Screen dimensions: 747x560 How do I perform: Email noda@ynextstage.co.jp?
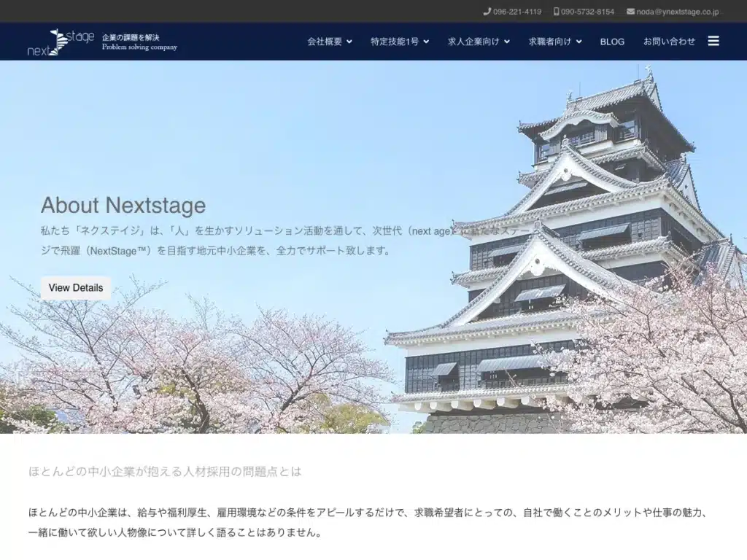(678, 12)
